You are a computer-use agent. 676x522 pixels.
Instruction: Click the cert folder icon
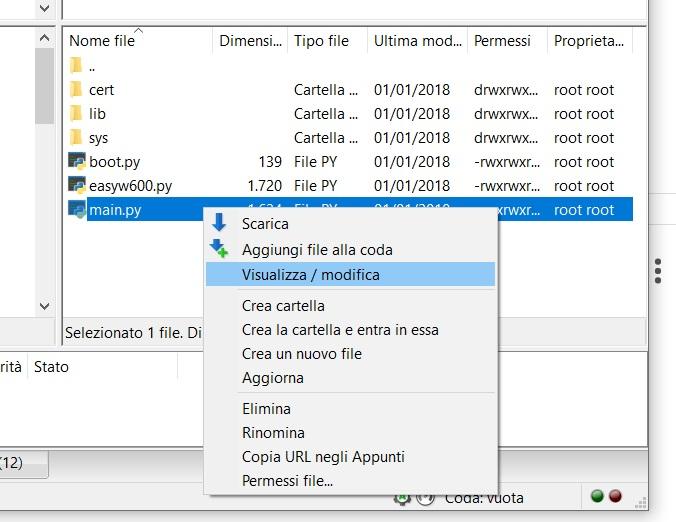tap(76, 89)
